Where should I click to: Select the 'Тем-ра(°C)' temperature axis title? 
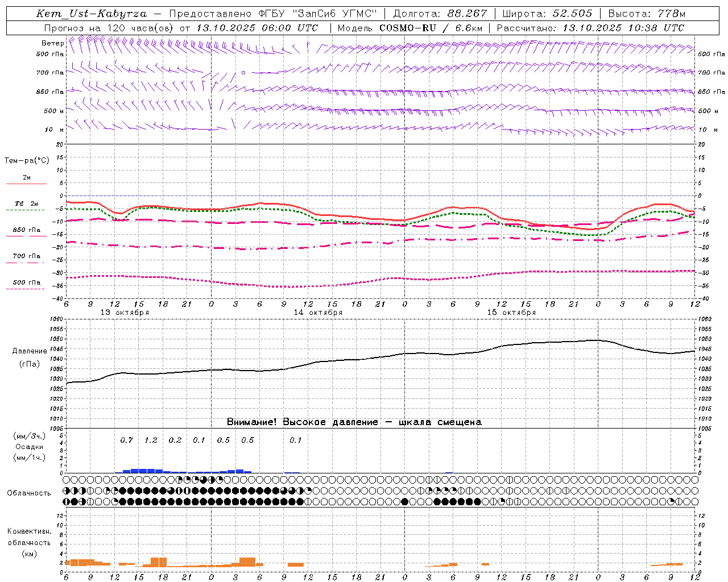[x=27, y=161]
